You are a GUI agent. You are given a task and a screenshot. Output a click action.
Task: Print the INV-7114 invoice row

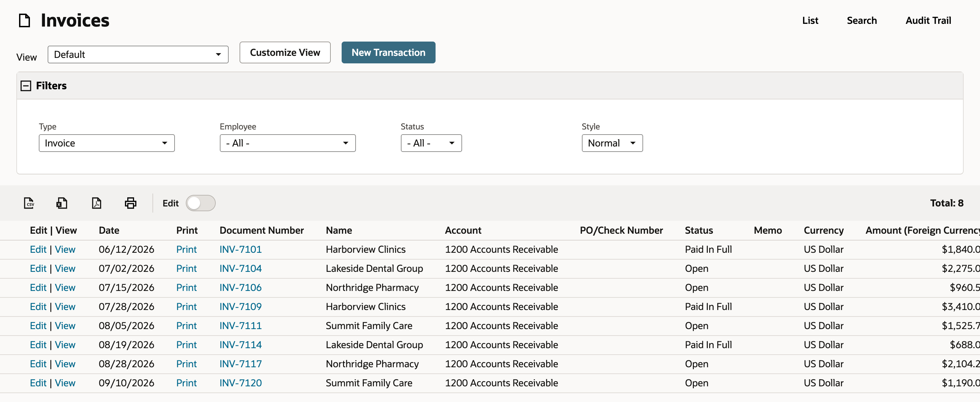click(186, 345)
